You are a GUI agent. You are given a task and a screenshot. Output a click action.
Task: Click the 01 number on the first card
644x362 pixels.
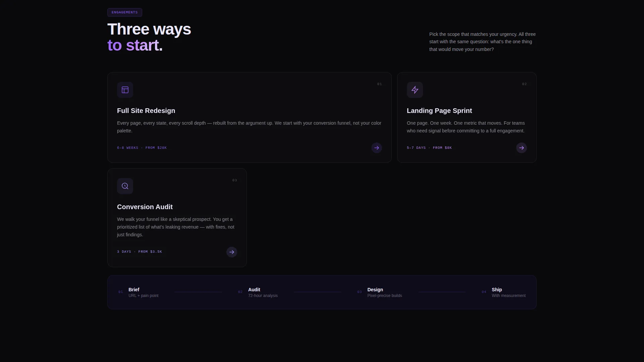pyautogui.click(x=379, y=84)
